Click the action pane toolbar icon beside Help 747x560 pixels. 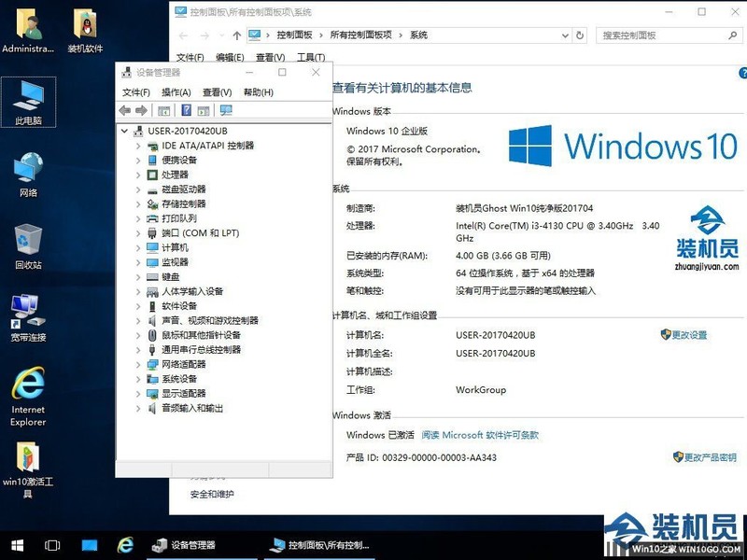point(204,111)
